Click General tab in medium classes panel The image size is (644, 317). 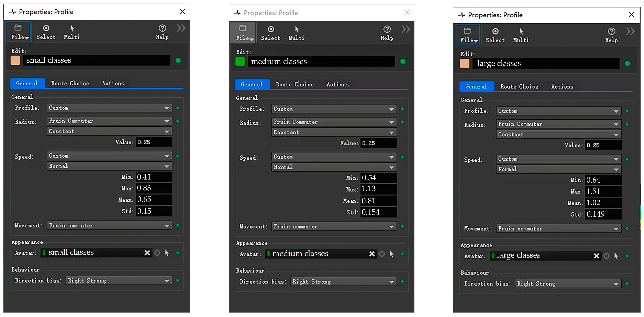(252, 84)
